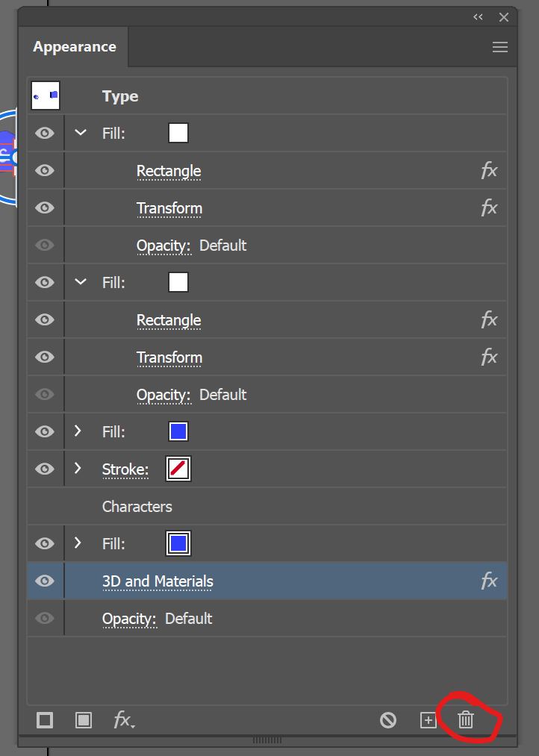The image size is (539, 756).
Task: Click the Add New Fill icon
Action: 84,720
